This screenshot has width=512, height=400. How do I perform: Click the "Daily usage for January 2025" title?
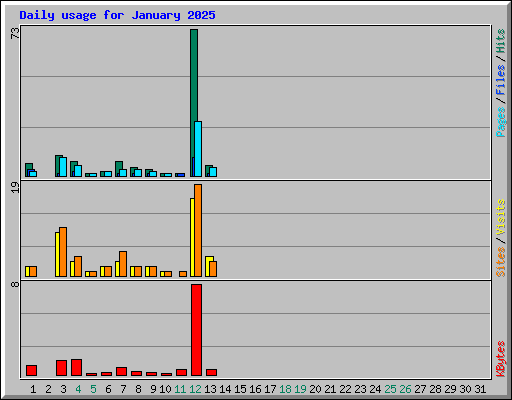click(117, 15)
